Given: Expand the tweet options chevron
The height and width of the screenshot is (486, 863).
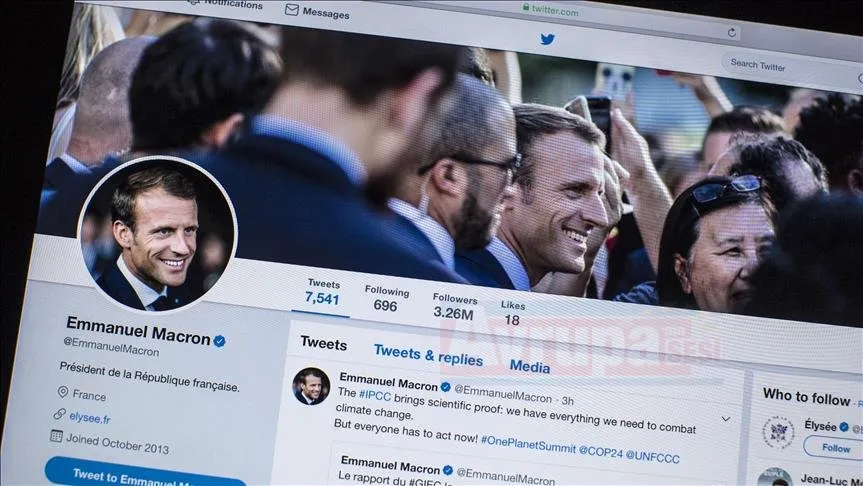Looking at the screenshot, I should coord(726,419).
